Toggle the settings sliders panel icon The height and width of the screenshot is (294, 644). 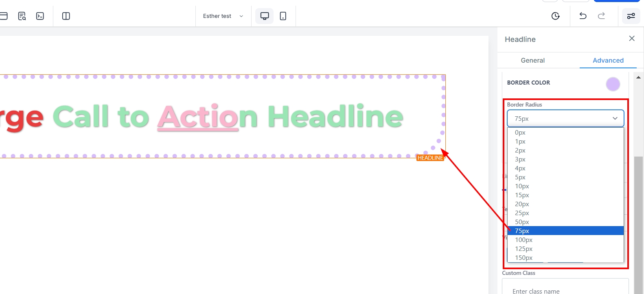(x=631, y=16)
